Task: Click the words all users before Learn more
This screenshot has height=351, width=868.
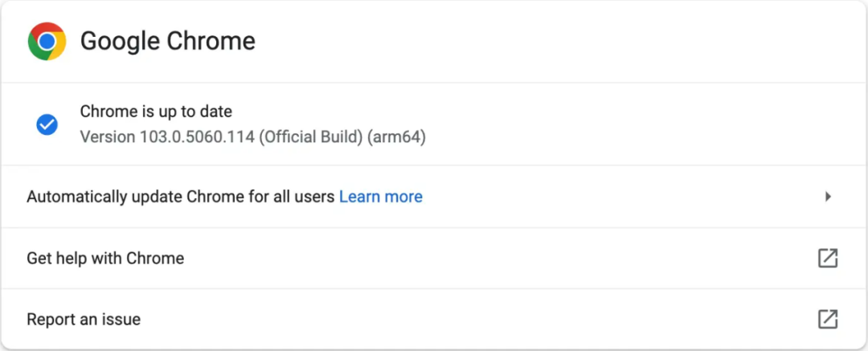Action: pos(306,197)
